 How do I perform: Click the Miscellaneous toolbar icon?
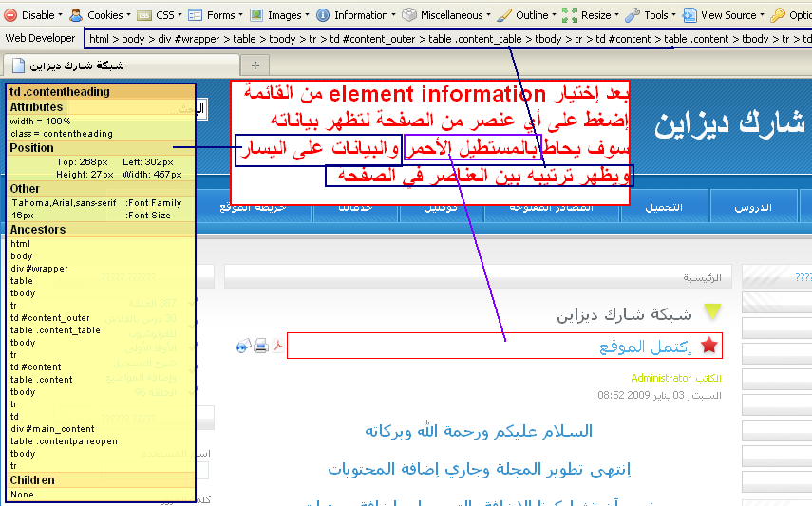[x=409, y=15]
